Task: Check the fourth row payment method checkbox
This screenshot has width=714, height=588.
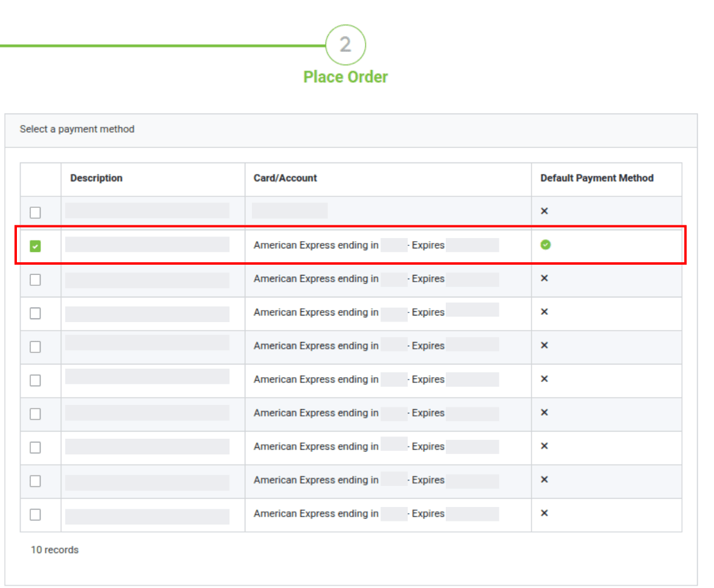Action: [x=35, y=314]
